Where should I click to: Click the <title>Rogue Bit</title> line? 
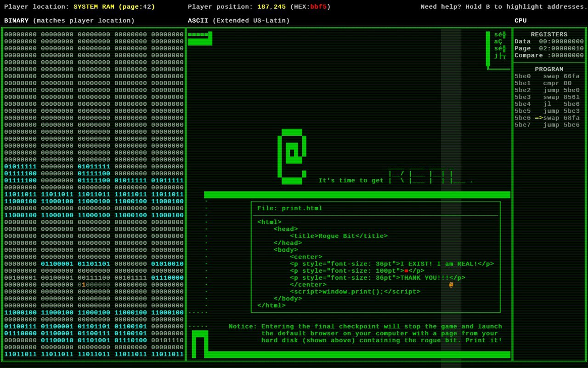tap(339, 236)
